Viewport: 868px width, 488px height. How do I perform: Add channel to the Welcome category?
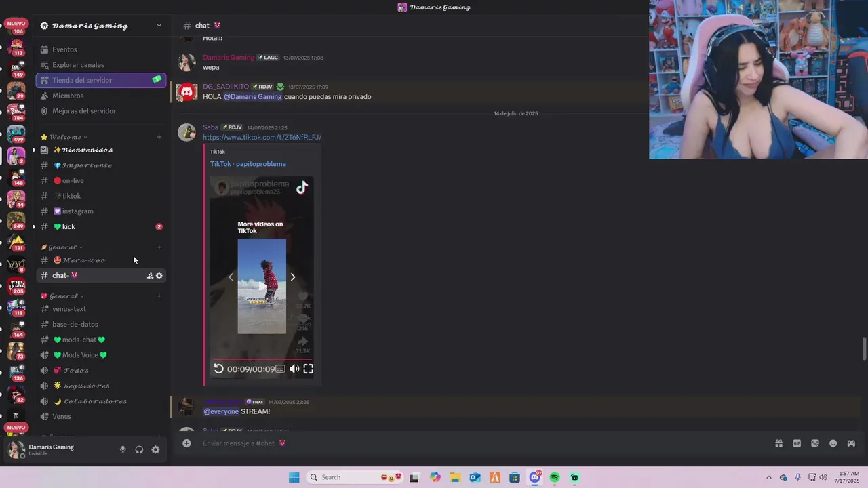(x=159, y=137)
